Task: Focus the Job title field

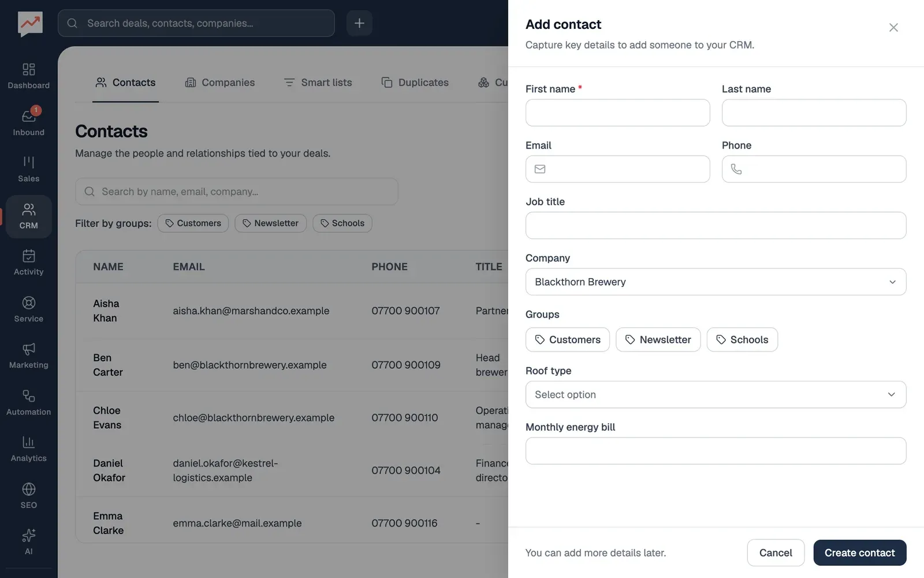Action: tap(716, 225)
